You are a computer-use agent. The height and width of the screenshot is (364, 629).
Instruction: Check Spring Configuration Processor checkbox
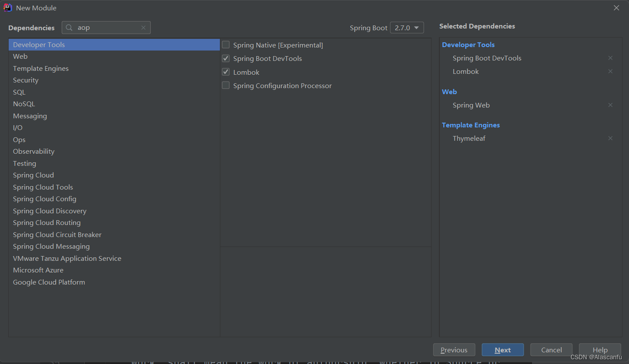coord(226,85)
